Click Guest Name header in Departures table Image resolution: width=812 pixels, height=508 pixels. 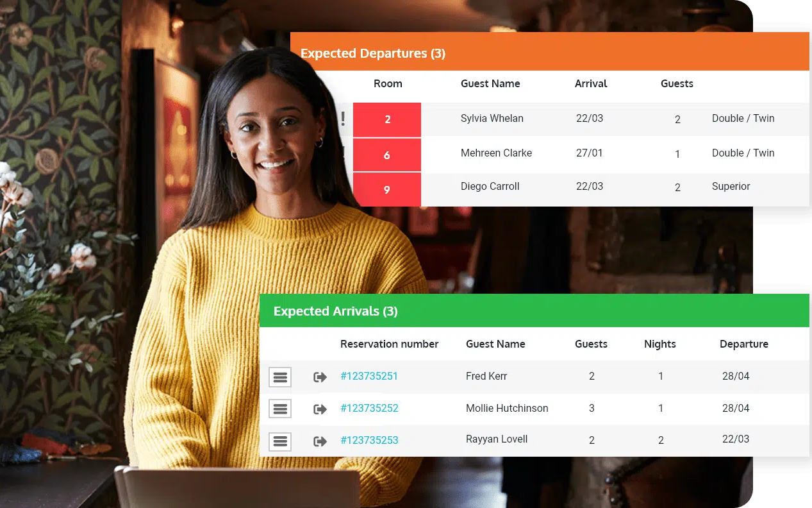point(490,83)
